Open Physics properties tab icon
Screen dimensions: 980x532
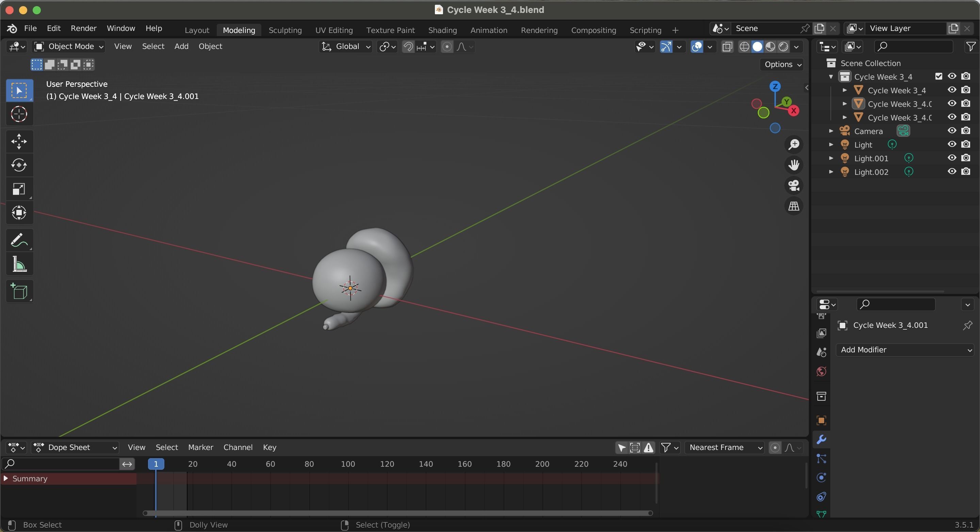[821, 478]
